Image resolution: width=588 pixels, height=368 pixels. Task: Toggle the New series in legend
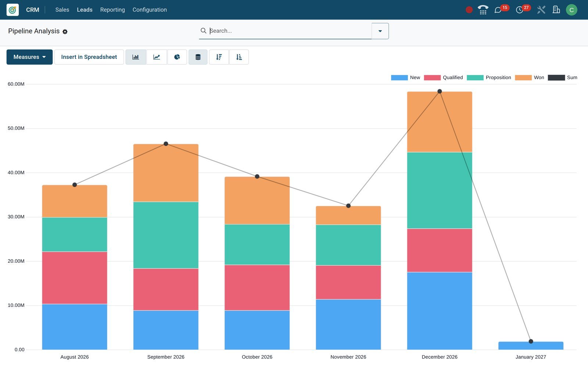405,78
